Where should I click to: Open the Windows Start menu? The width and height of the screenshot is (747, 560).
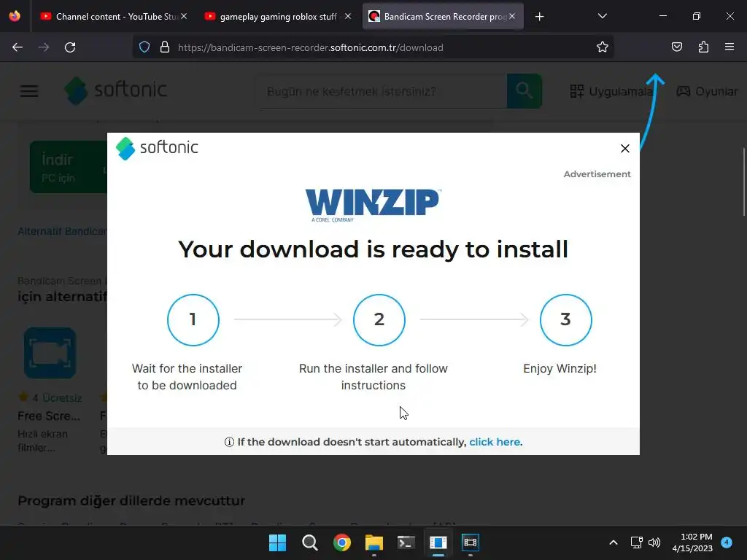click(x=277, y=542)
